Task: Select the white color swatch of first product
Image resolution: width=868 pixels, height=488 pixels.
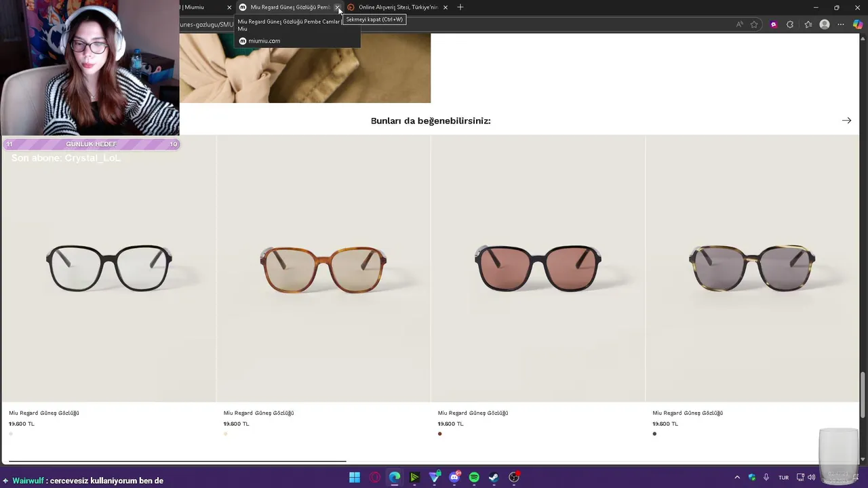Action: point(11,434)
